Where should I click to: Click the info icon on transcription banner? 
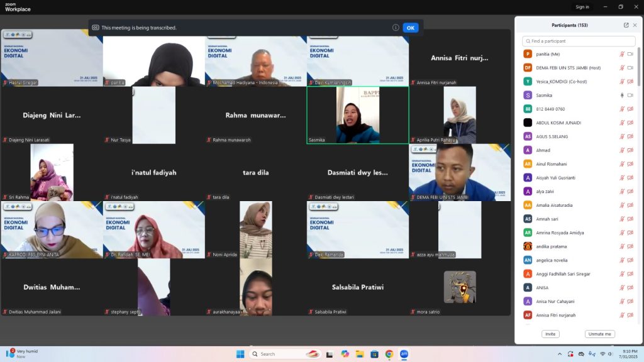pyautogui.click(x=396, y=28)
